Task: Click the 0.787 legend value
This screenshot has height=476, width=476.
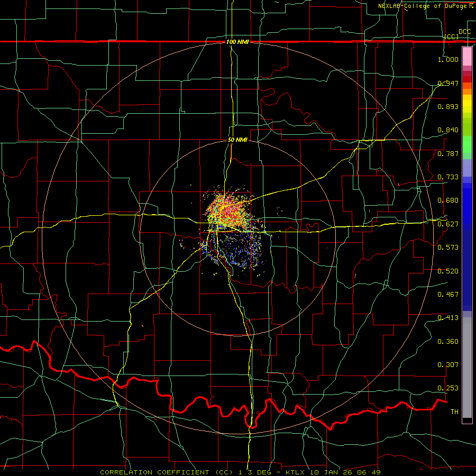Action: [448, 153]
